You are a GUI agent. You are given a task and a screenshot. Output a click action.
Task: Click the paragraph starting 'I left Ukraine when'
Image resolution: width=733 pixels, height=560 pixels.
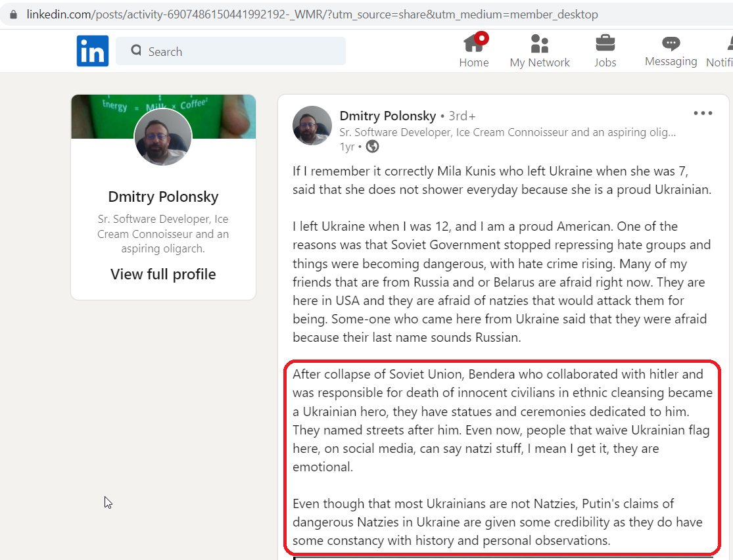click(x=502, y=282)
